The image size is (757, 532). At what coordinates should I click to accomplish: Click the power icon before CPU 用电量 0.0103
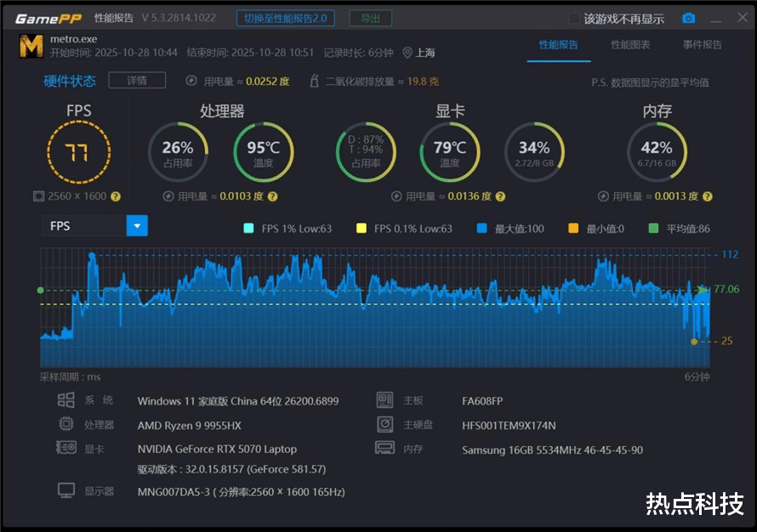coord(168,196)
